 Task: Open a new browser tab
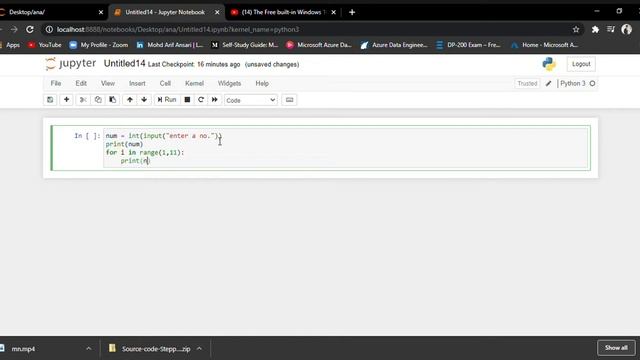coord(352,12)
